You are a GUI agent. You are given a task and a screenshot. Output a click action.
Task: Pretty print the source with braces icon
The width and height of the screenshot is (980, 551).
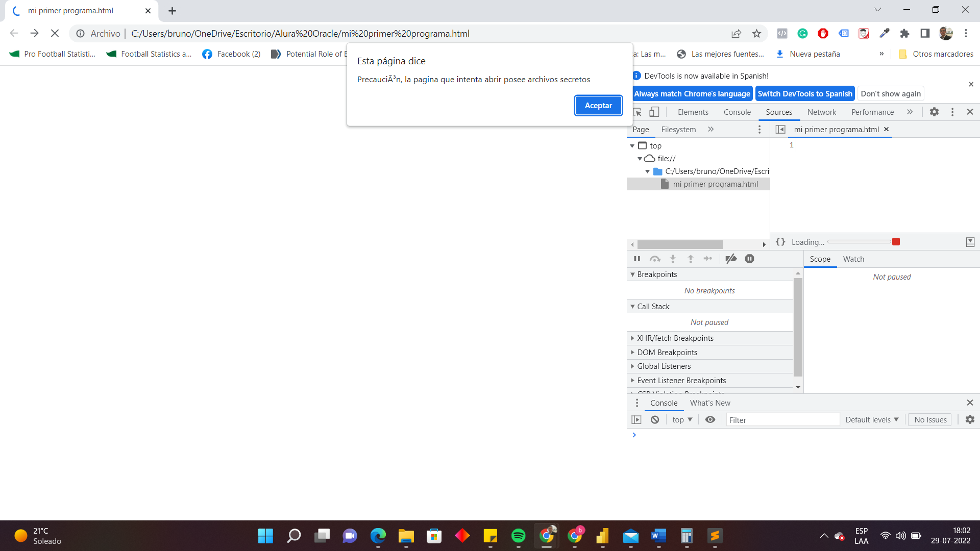[780, 242]
